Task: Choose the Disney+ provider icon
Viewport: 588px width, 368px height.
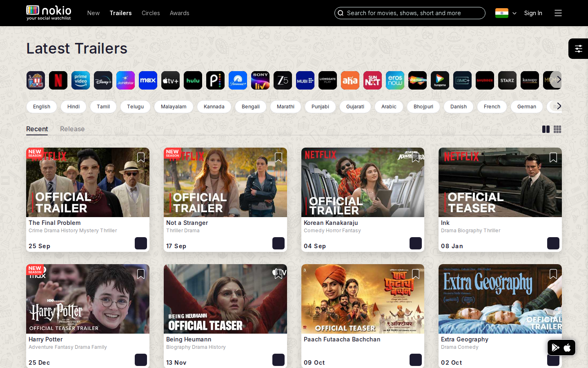Action: (x=103, y=81)
